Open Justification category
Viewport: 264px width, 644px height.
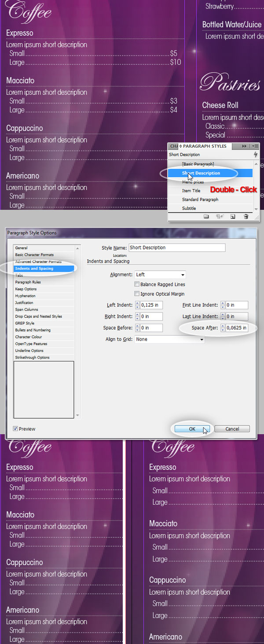[x=44, y=302]
